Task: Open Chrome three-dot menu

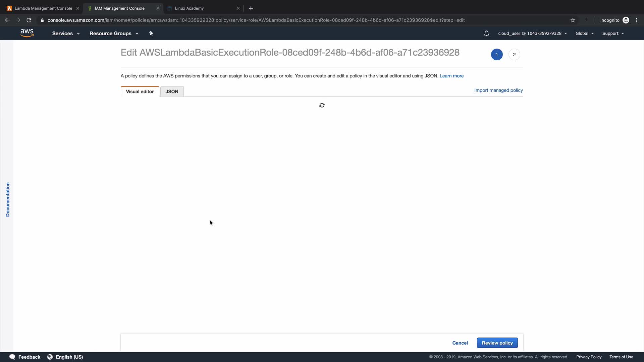Action: [x=637, y=20]
